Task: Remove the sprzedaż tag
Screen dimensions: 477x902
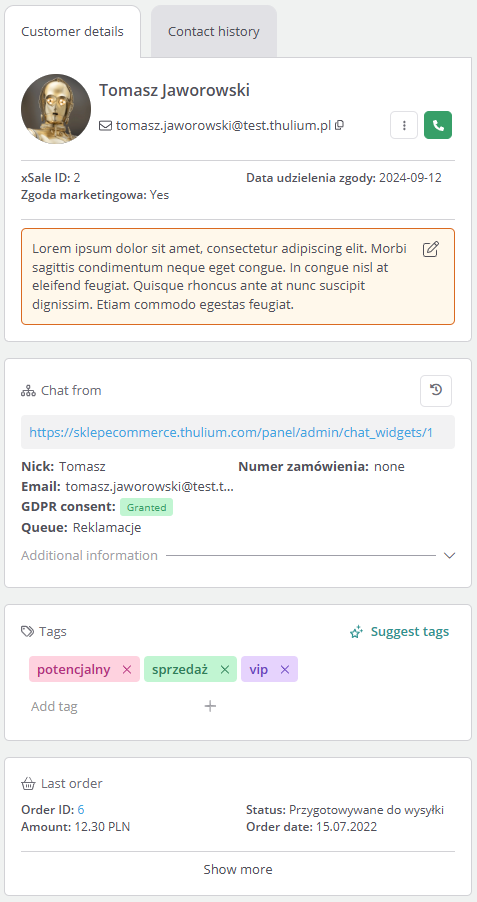Action: [225, 670]
